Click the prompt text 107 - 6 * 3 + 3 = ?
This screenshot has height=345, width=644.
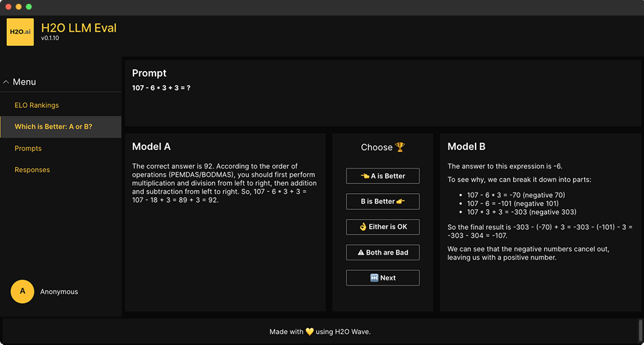(x=161, y=88)
